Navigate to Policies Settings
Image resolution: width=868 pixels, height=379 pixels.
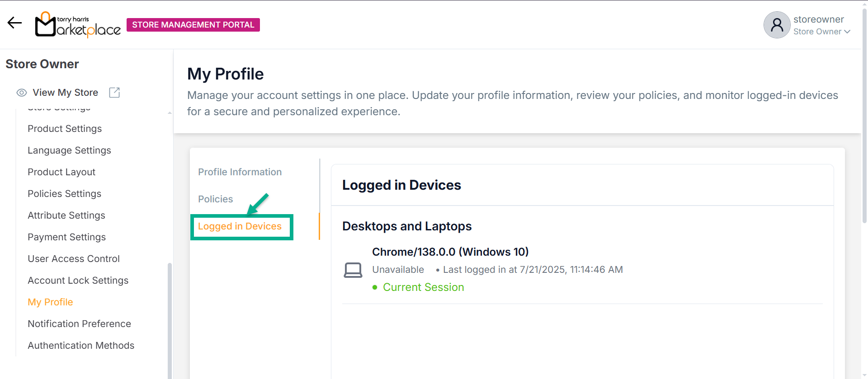point(64,194)
